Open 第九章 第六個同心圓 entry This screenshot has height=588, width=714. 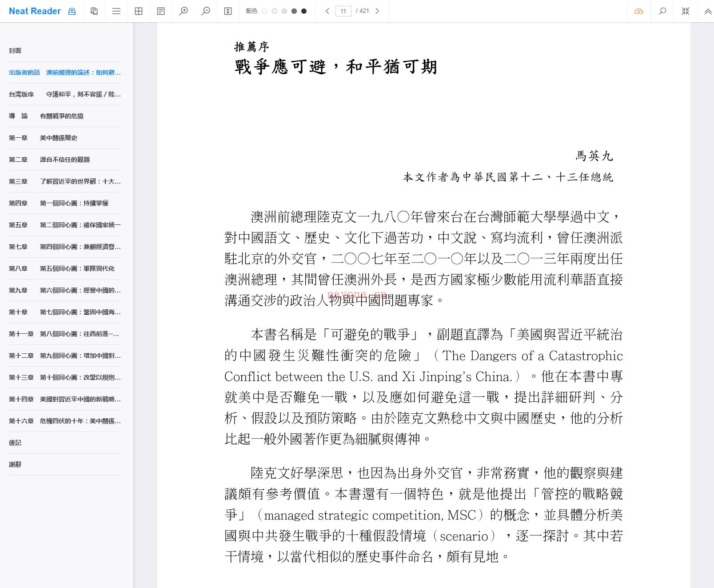pos(65,290)
